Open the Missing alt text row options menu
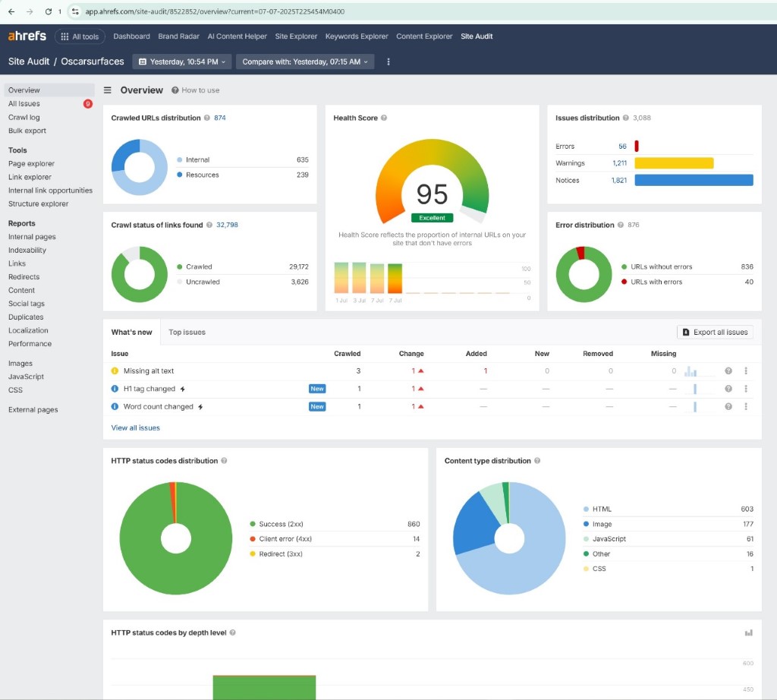This screenshot has height=700, width=777. point(746,371)
